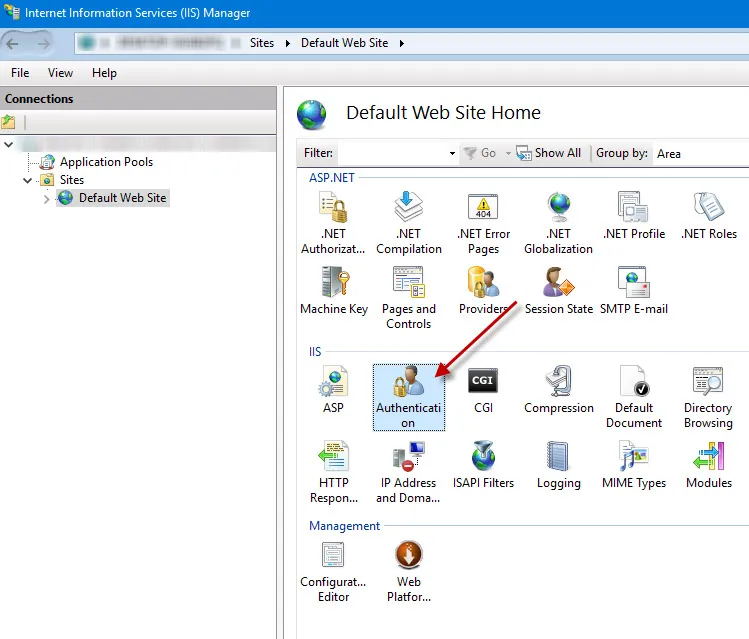Select the Sites tree node
749x639 pixels.
pos(72,180)
